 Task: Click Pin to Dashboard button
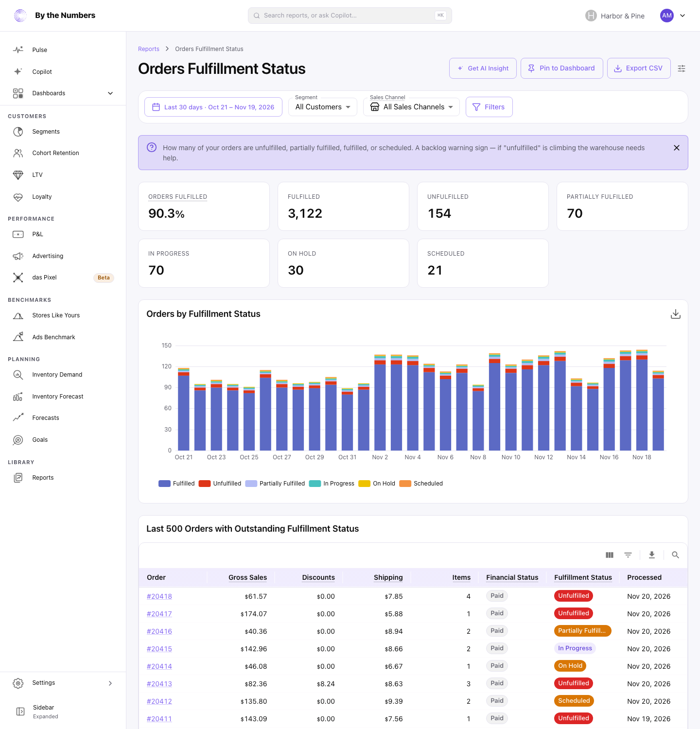coord(562,69)
